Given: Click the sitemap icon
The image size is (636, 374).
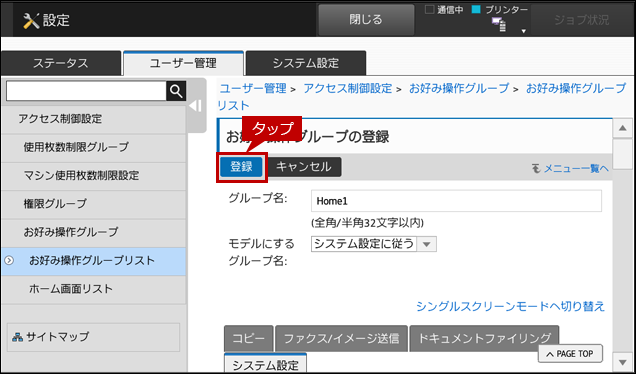Looking at the screenshot, I should (x=17, y=337).
